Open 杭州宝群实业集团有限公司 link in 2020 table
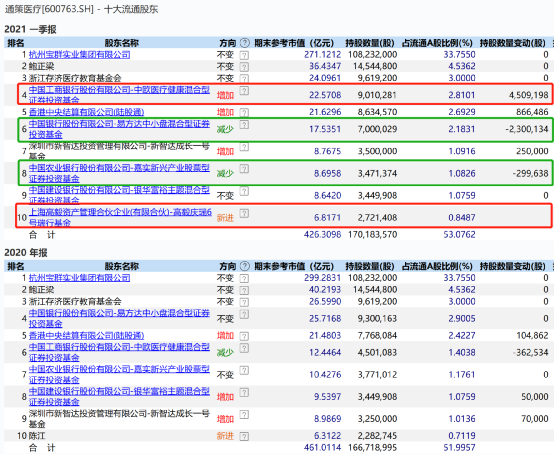This screenshot has height=454, width=554. [79, 278]
